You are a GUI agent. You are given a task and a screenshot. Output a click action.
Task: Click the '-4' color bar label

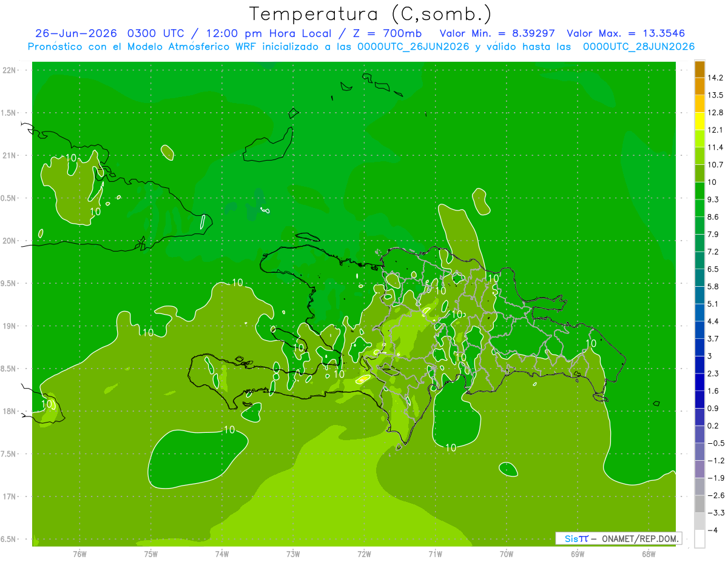point(712,530)
